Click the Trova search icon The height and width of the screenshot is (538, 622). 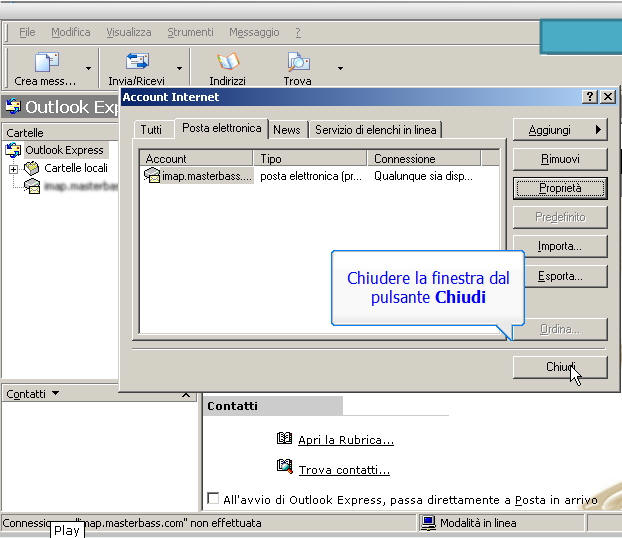click(298, 61)
